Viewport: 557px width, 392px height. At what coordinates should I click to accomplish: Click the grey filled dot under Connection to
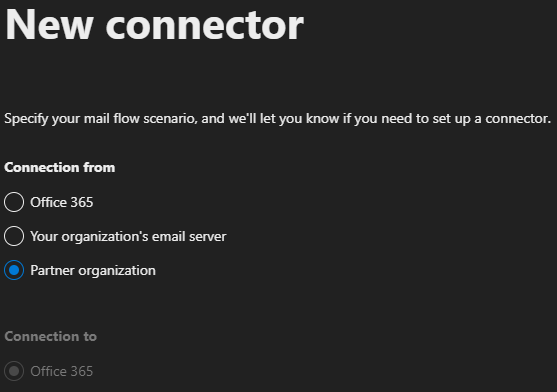coord(14,371)
